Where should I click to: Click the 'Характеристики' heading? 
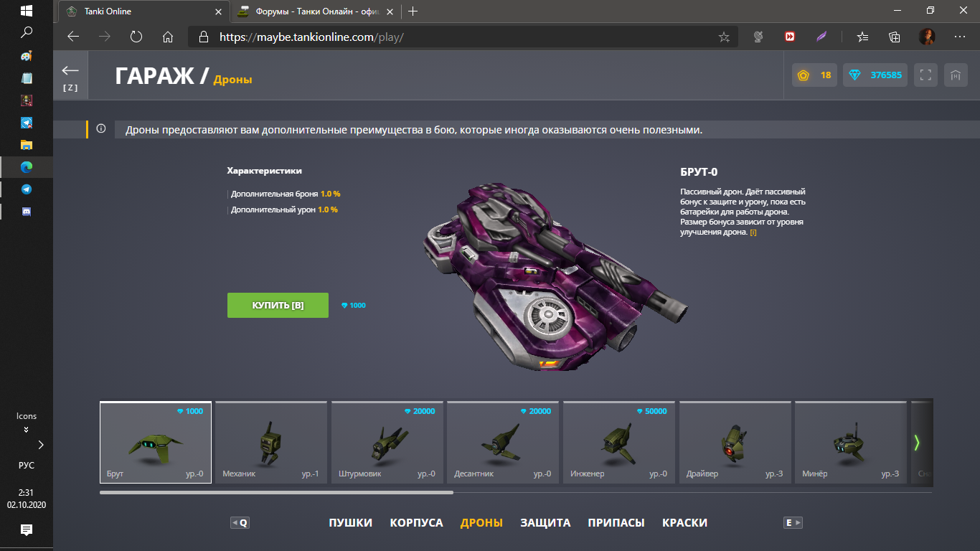tap(264, 171)
